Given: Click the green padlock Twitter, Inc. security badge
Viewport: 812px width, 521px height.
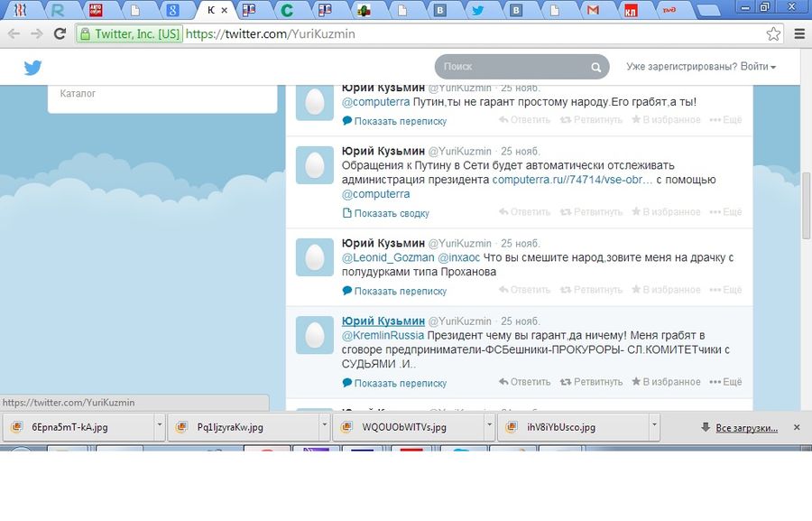Looking at the screenshot, I should [130, 34].
